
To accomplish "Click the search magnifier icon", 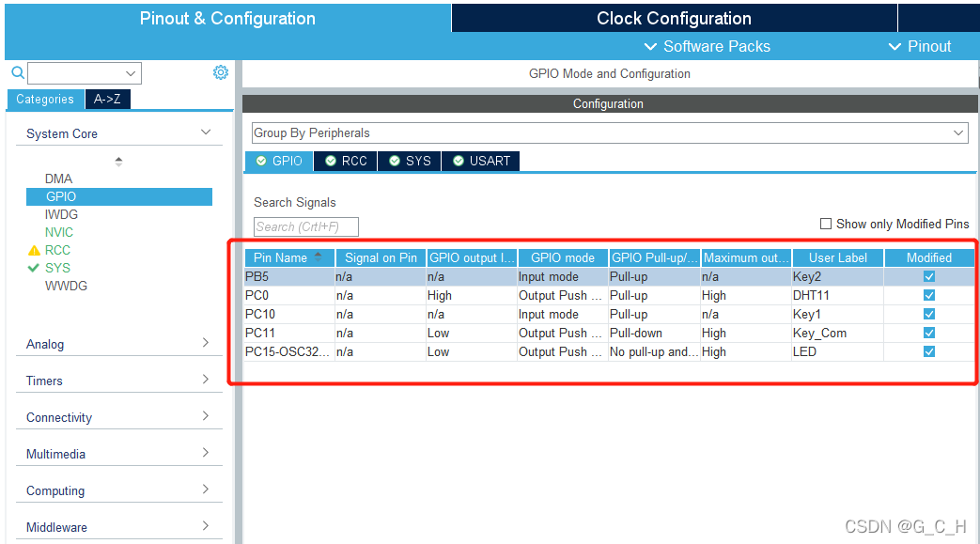I will point(17,72).
